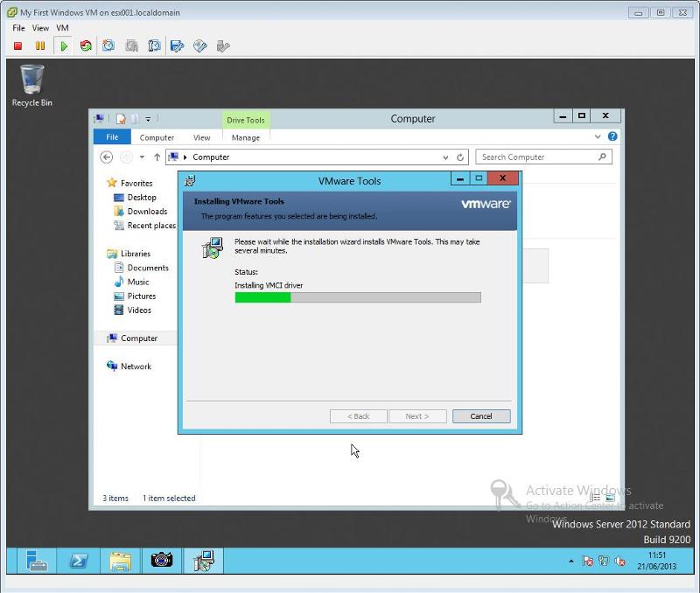
Task: Launch PowerShell from the taskbar
Action: pos(79,561)
